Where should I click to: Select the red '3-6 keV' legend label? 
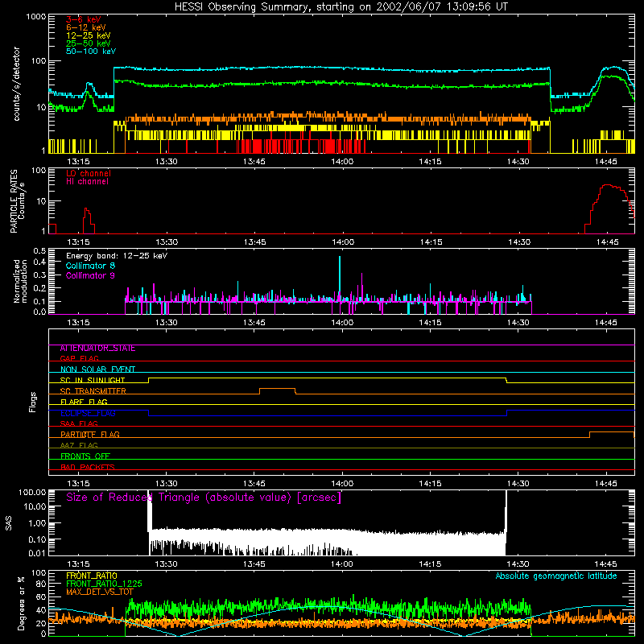tap(83, 19)
